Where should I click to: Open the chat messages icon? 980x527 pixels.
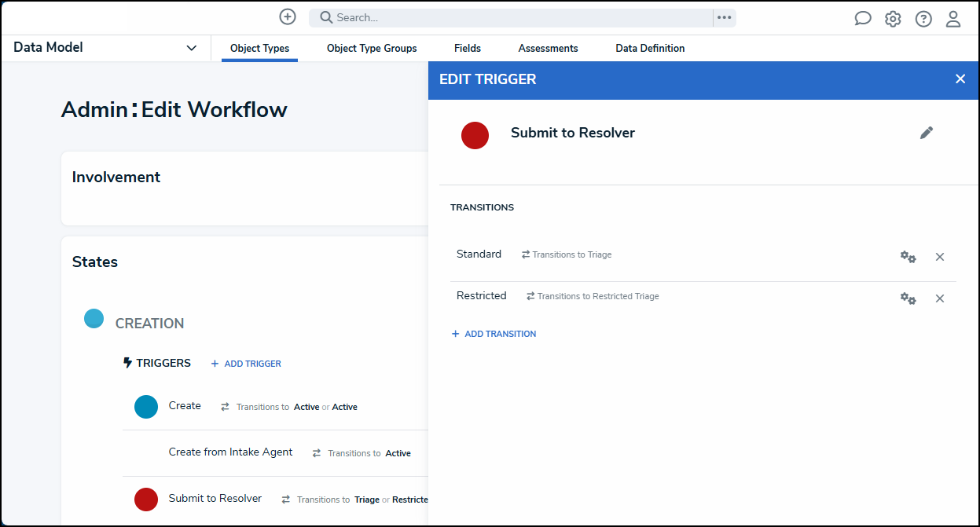click(x=863, y=18)
